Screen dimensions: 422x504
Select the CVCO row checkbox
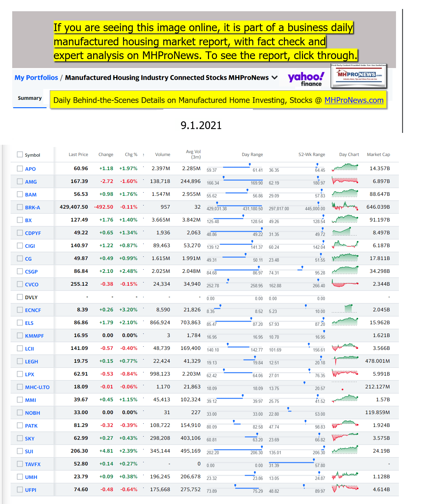click(x=20, y=284)
